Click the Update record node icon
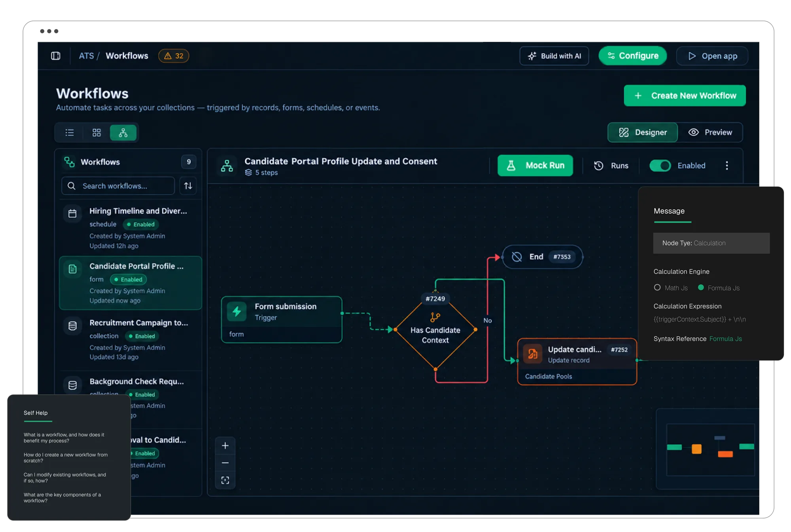 click(x=532, y=354)
